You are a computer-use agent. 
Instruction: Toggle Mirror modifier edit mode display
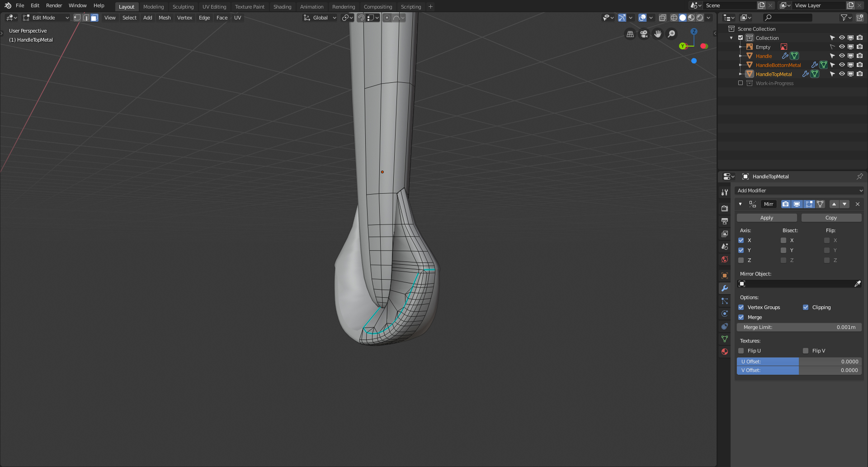pyautogui.click(x=809, y=204)
